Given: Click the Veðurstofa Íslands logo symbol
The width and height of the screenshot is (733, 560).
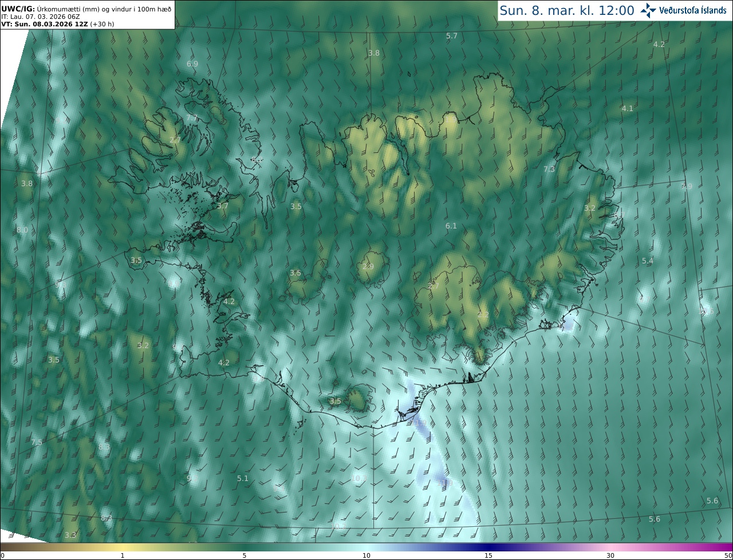Looking at the screenshot, I should (648, 10).
